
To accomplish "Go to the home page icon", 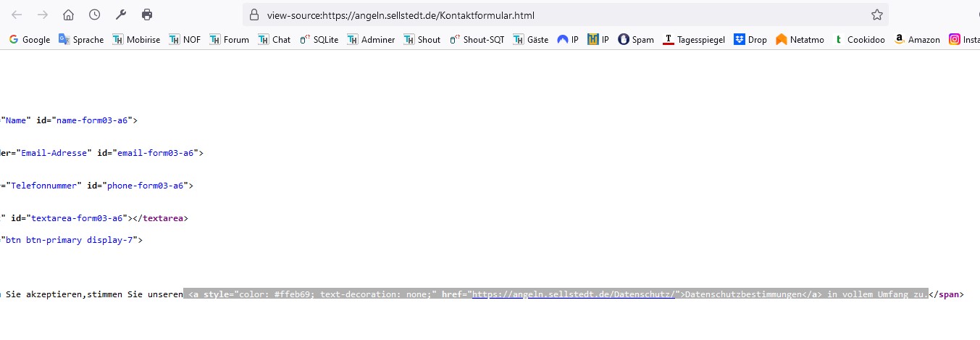I will (x=68, y=14).
